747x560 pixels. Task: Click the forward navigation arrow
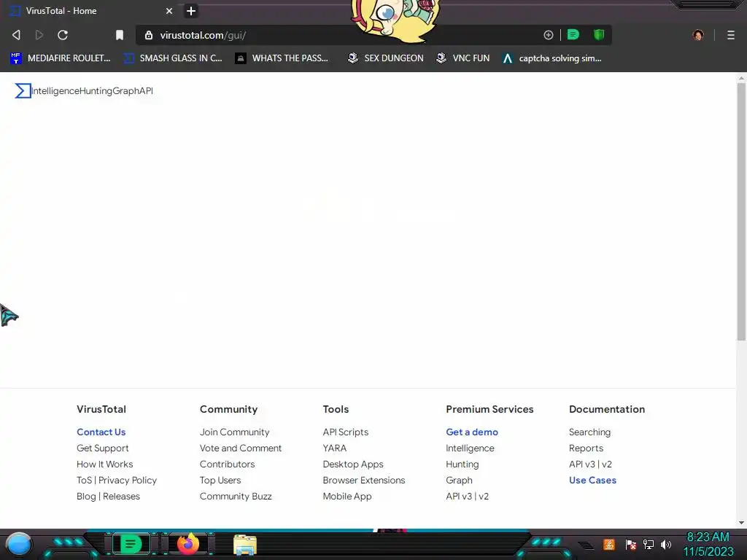coord(39,35)
